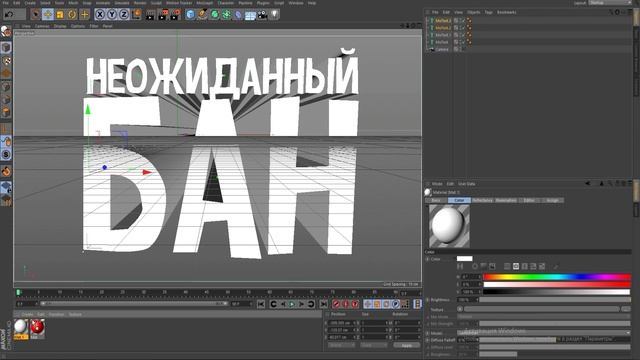Viewport: 640px width, 360px height.
Task: Open the Render menu
Action: 140,3
